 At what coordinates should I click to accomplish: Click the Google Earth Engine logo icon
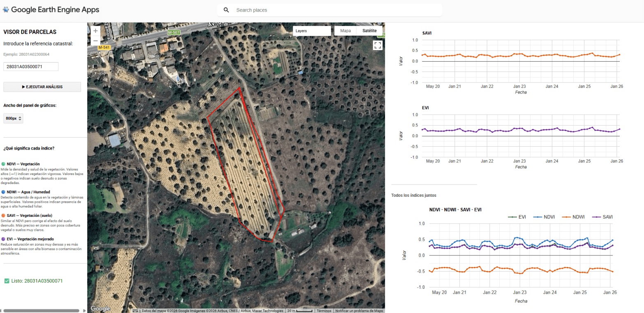(6, 9)
